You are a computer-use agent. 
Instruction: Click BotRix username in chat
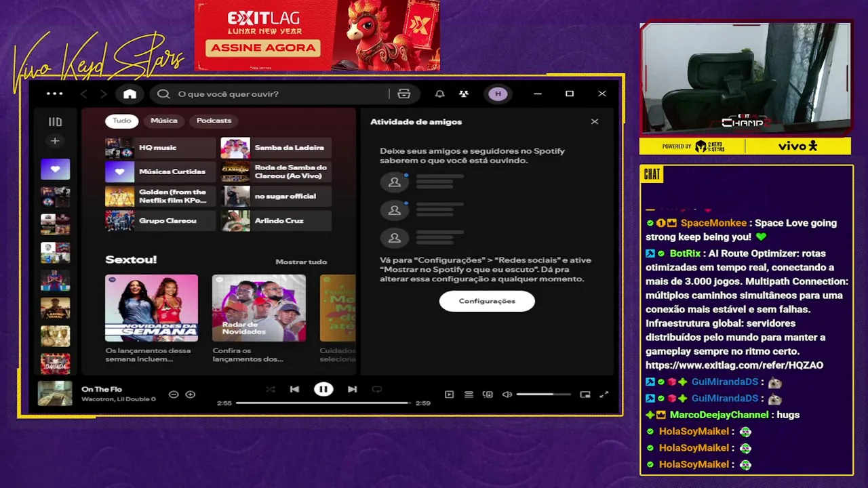(x=685, y=253)
